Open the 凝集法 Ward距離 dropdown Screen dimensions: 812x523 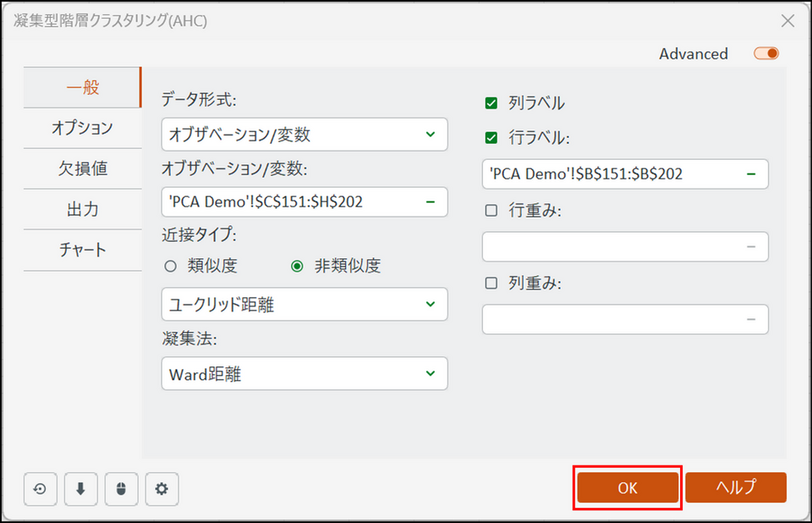[304, 373]
